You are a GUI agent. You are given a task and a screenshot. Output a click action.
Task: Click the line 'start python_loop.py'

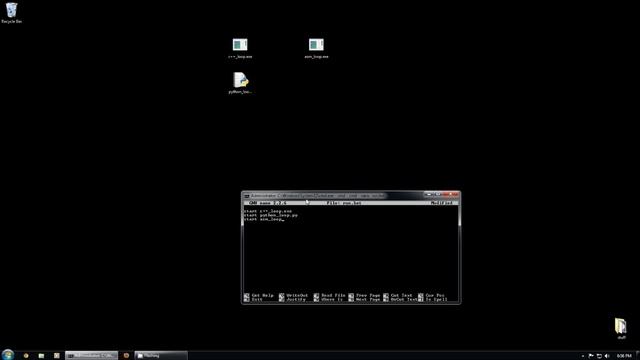[271, 215]
